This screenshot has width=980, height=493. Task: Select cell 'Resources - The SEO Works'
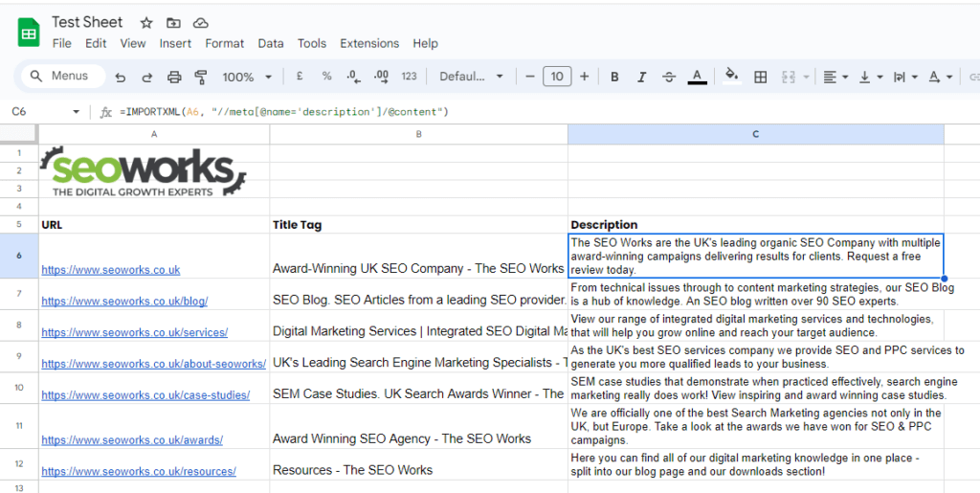coord(419,464)
